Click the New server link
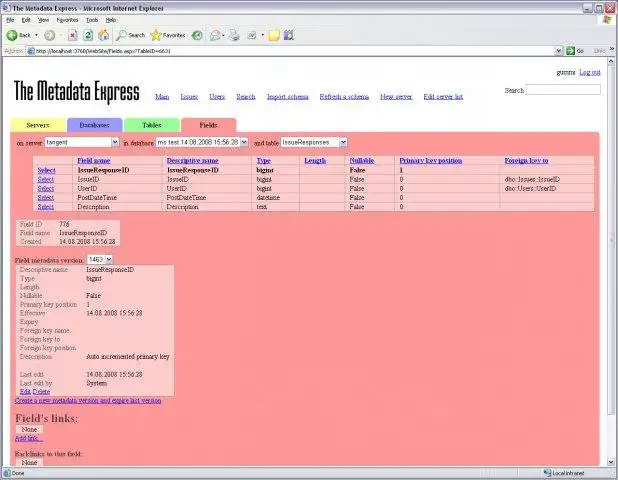This screenshot has width=618, height=480. 396,97
